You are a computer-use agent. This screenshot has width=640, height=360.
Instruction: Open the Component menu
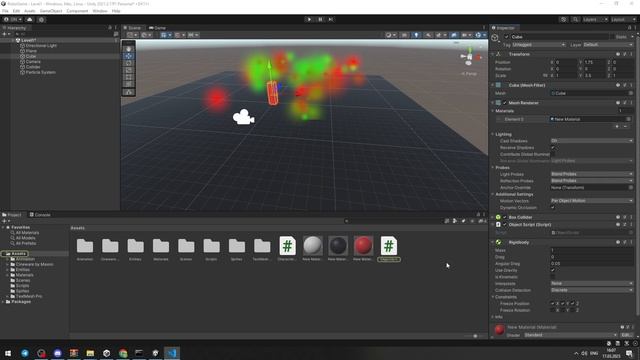[x=77, y=11]
